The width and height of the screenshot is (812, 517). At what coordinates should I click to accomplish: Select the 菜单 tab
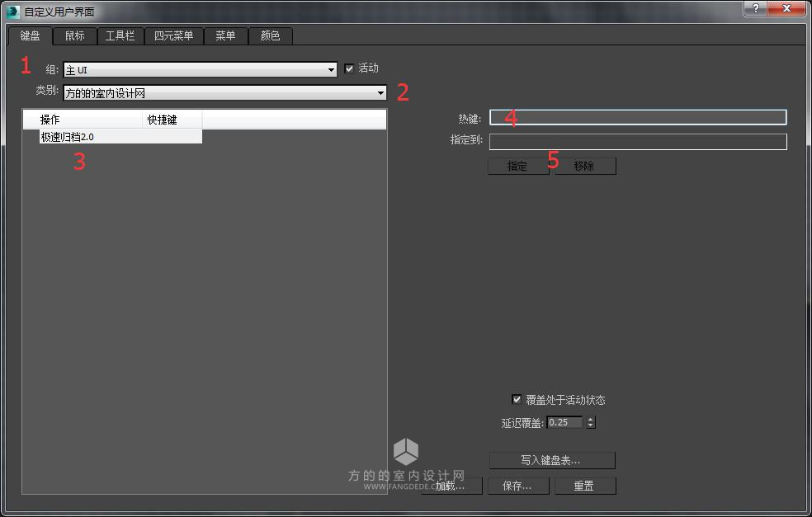(225, 35)
